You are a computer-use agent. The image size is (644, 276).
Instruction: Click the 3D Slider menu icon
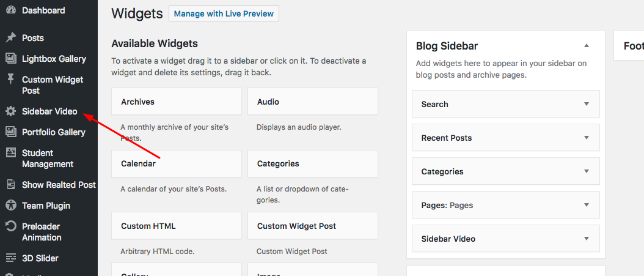10,258
